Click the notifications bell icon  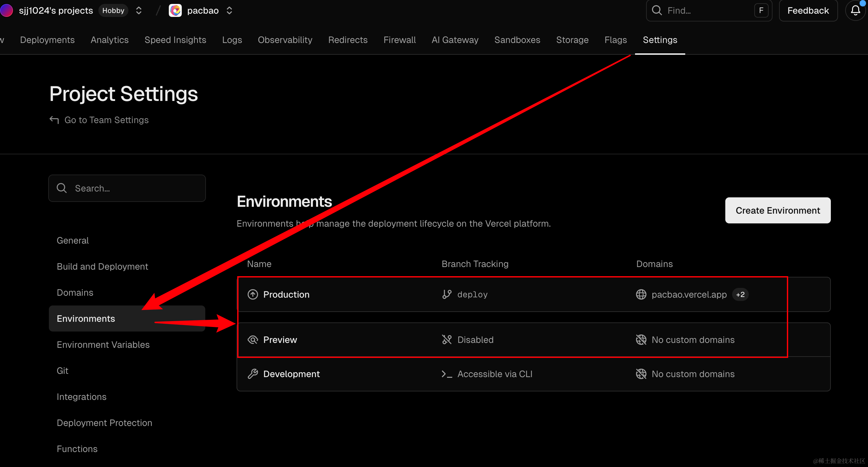tap(855, 10)
